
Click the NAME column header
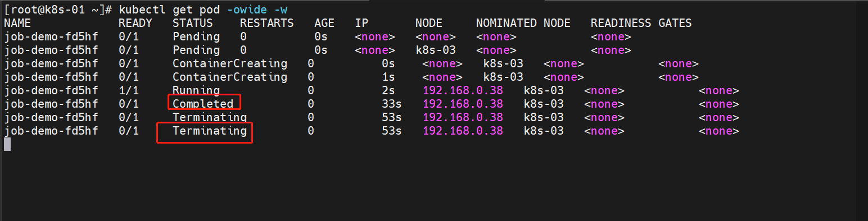(17, 23)
